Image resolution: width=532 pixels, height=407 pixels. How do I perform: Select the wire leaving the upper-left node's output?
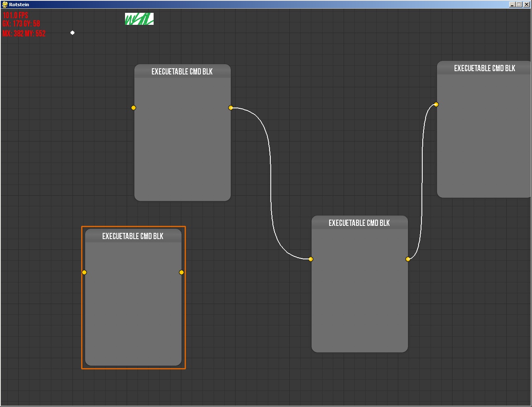click(x=271, y=183)
